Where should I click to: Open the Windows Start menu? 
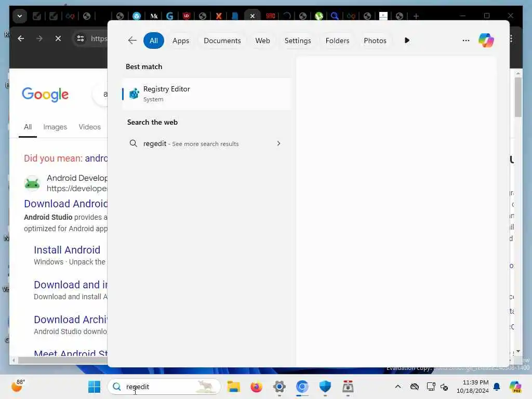tap(94, 387)
